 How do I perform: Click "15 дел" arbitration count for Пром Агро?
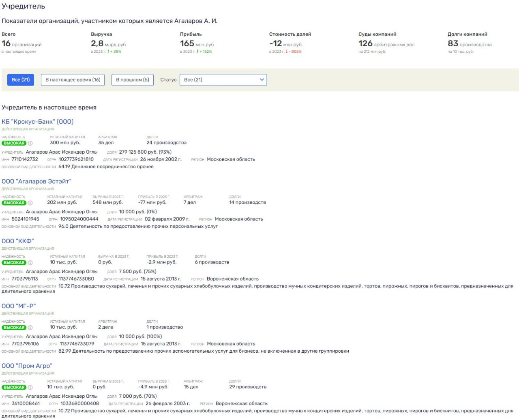click(x=191, y=387)
